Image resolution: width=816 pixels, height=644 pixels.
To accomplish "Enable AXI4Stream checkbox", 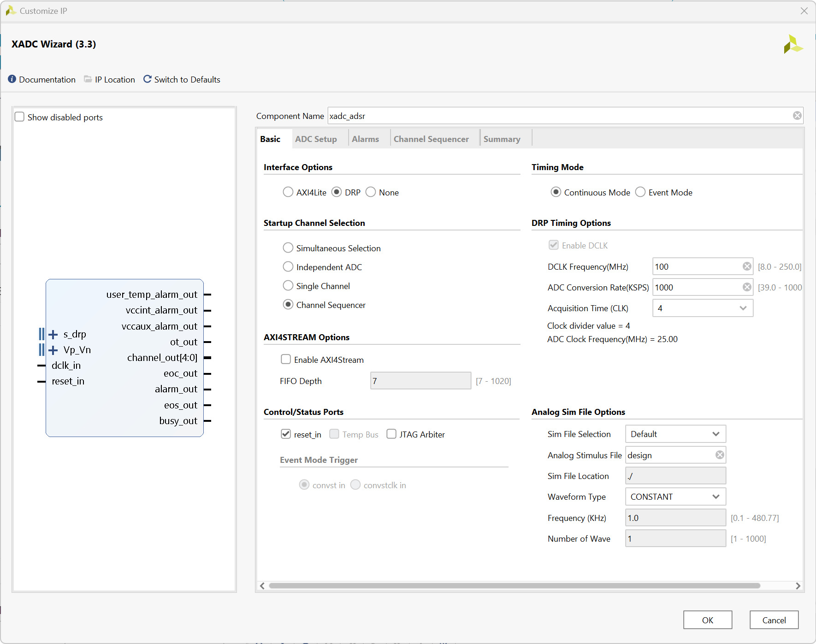I will point(286,359).
